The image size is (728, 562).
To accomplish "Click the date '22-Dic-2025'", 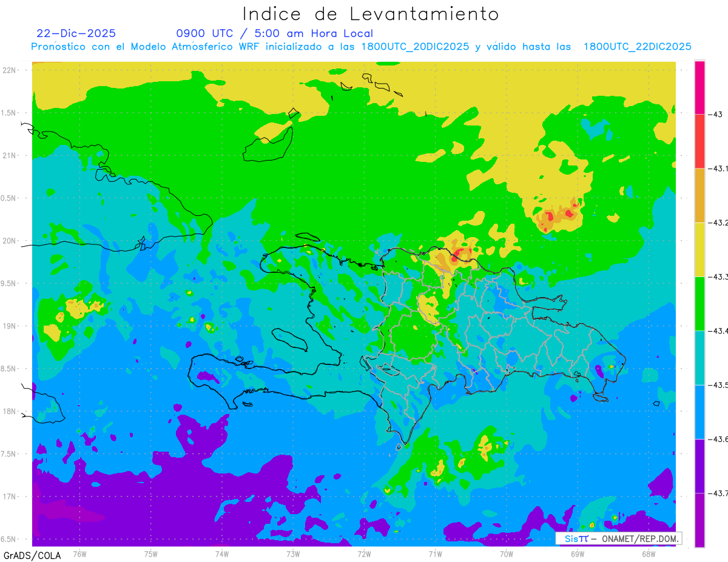I will (76, 33).
